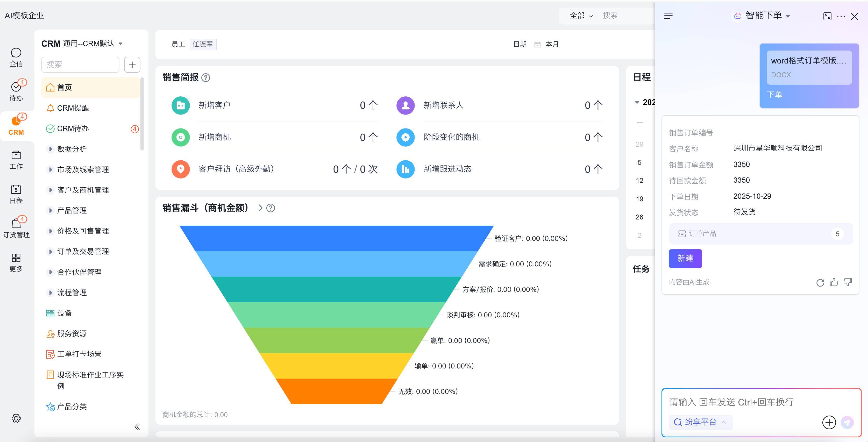868x442 pixels.
Task: Open the 全部 search scope dropdown
Action: click(x=581, y=16)
